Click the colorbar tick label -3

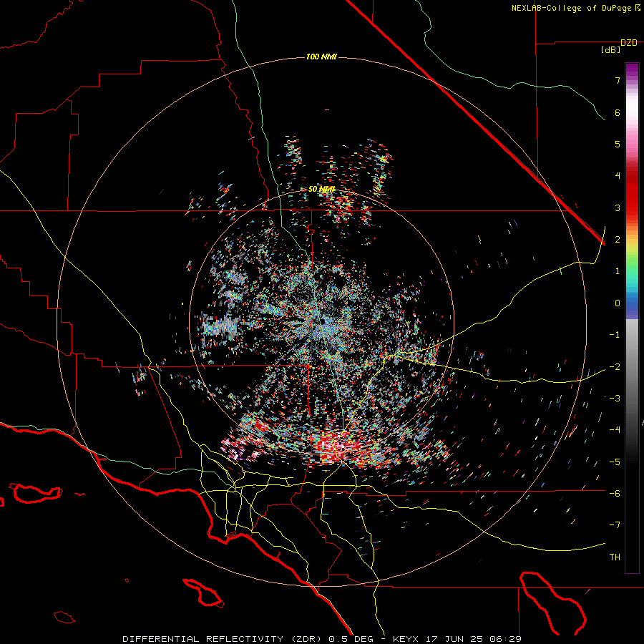pyautogui.click(x=615, y=399)
